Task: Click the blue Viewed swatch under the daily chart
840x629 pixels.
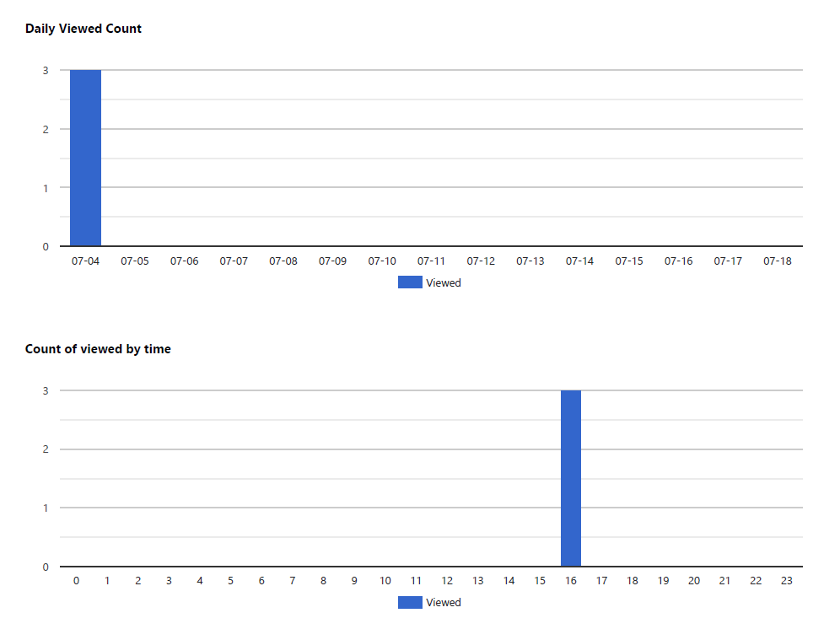Action: [x=411, y=282]
